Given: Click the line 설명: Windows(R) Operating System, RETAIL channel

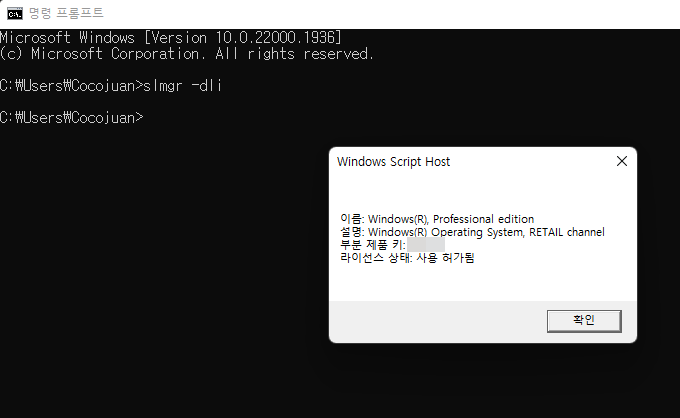Looking at the screenshot, I should coord(472,232).
